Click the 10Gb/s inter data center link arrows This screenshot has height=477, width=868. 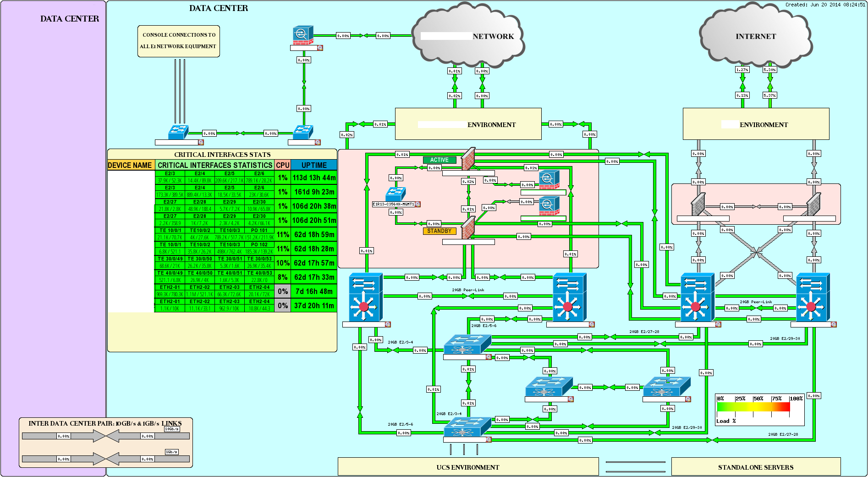coord(106,436)
